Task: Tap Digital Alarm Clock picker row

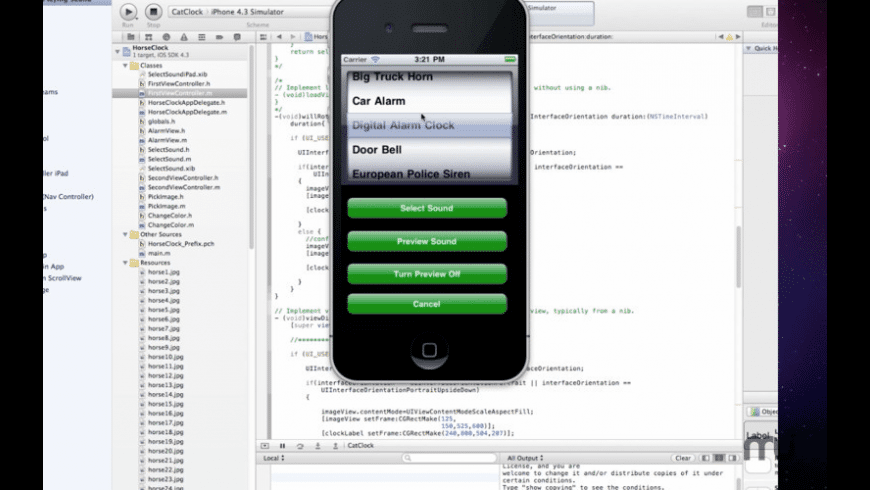Action: pos(429,125)
